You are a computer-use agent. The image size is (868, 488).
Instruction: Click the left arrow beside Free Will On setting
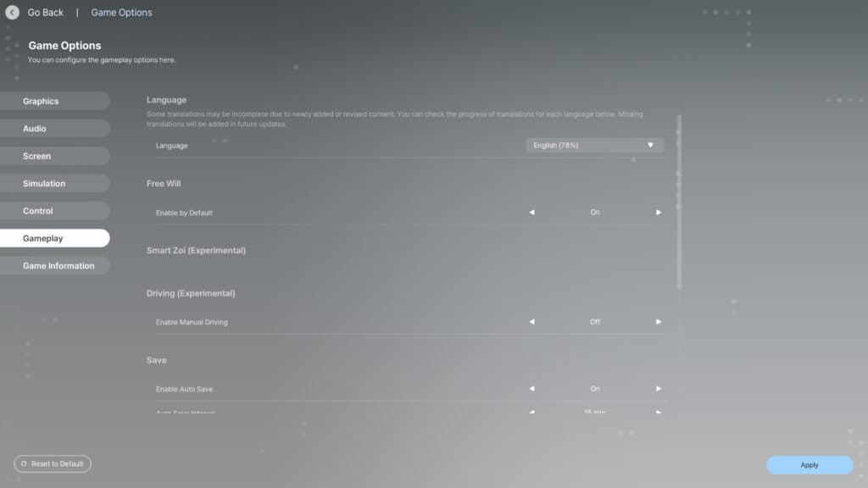[531, 213]
